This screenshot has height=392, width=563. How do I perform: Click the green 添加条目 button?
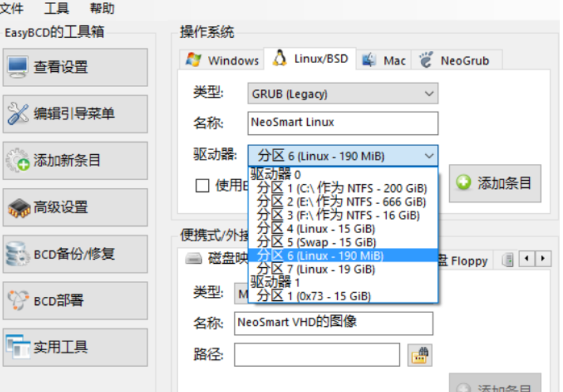pos(495,183)
